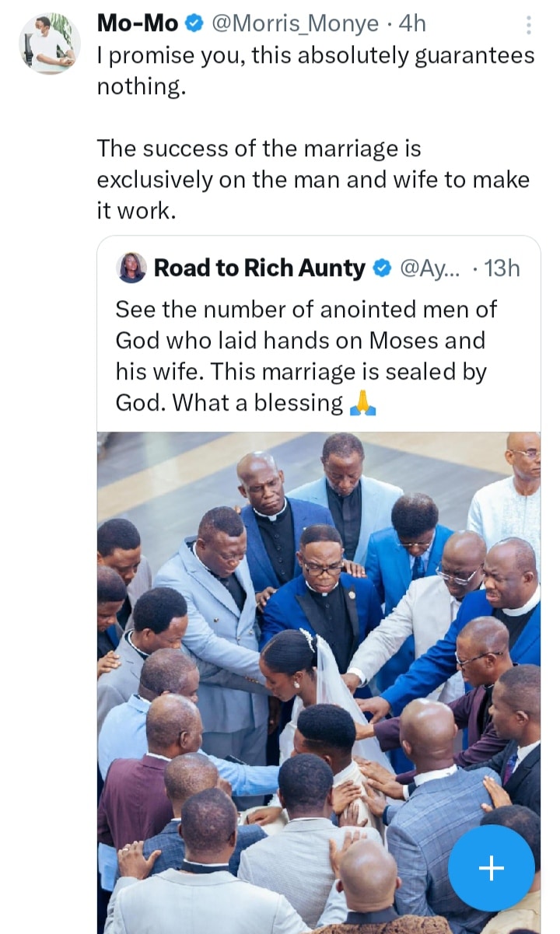
Task: Tap the "I promise you" tweet sentence
Action: click(x=315, y=56)
